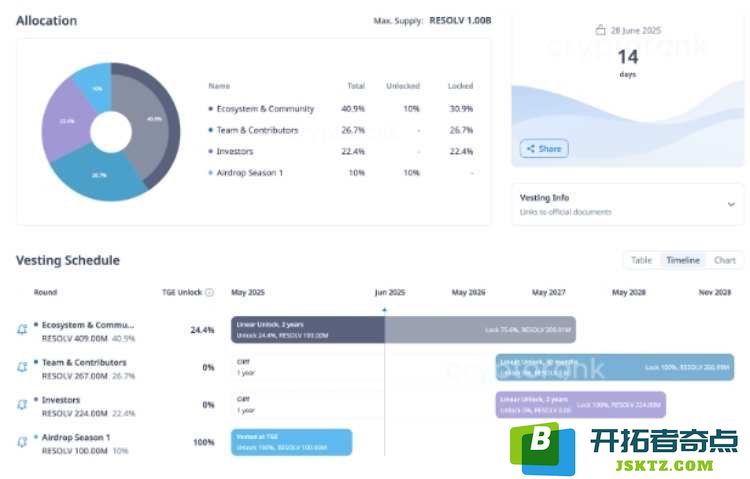Image resolution: width=750 pixels, height=479 pixels.
Task: Click the '100%' TGE unlock value
Action: [x=203, y=442]
